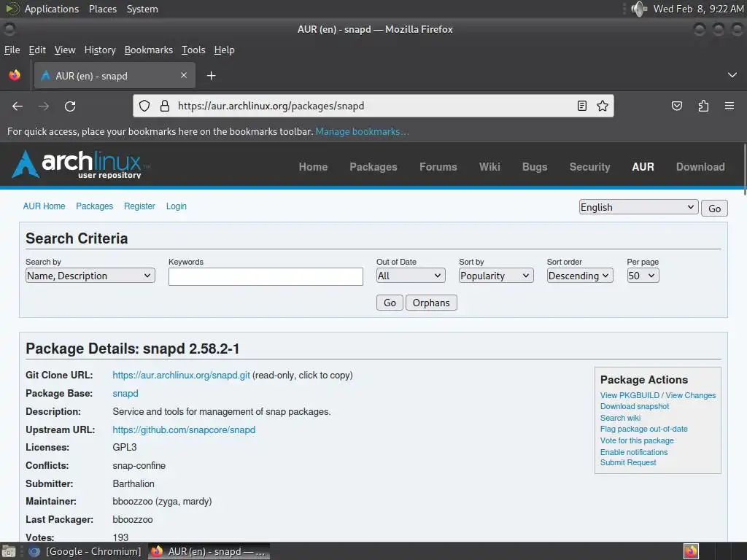This screenshot has height=560, width=747.
Task: Copy the snapd.git clone URL link
Action: 182,376
